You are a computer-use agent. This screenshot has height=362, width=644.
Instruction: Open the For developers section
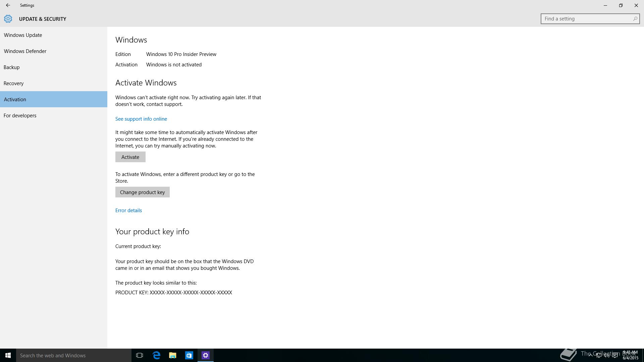54,116
